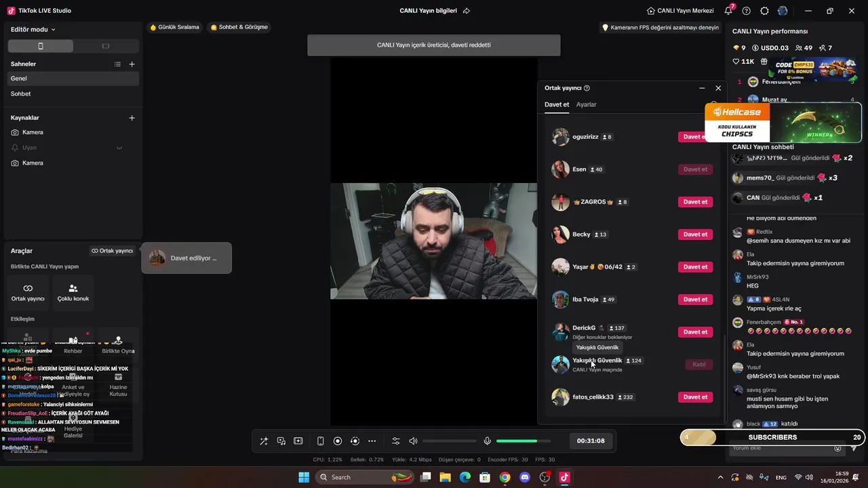Click the Katıl button for Yakışıklı Güvenlik
Image resolution: width=868 pixels, height=488 pixels.
pyautogui.click(x=699, y=365)
